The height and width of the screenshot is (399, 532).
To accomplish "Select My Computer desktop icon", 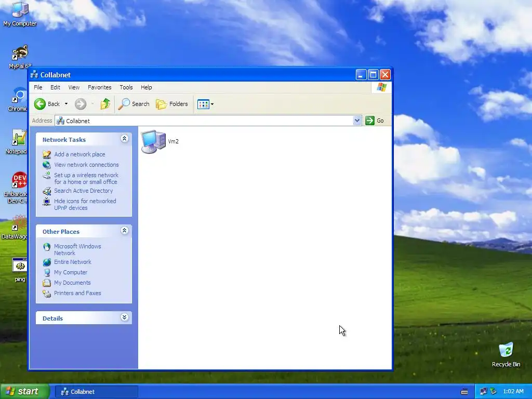I will [20, 14].
